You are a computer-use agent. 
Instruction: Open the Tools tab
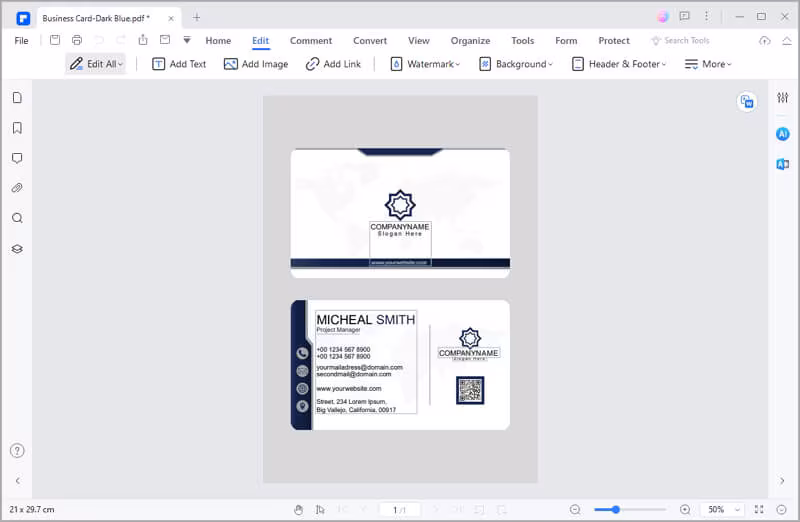(522, 40)
